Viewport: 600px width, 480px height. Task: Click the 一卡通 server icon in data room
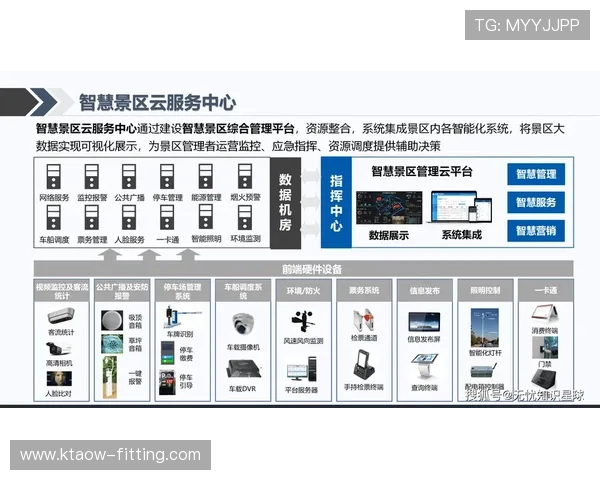[167, 217]
